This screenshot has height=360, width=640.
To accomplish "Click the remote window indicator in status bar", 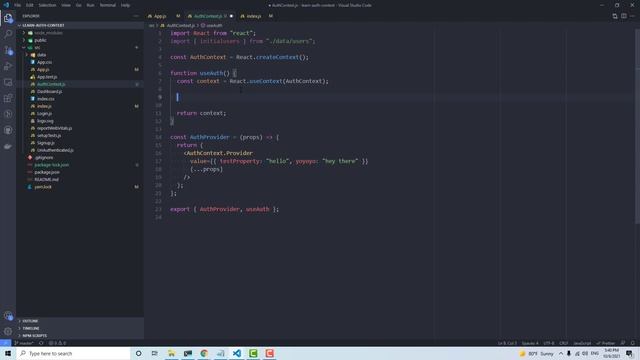I will coord(5,343).
